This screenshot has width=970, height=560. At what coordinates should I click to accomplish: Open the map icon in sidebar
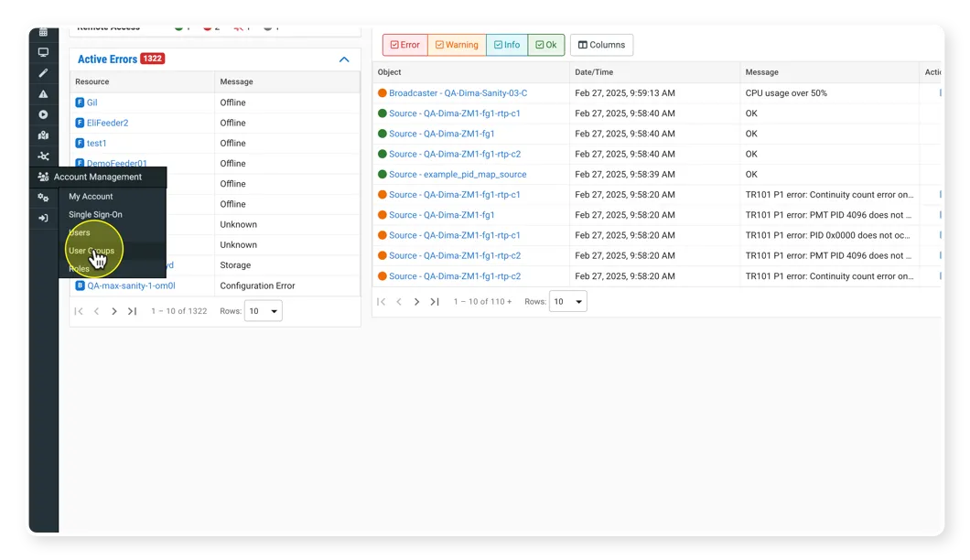[43, 135]
